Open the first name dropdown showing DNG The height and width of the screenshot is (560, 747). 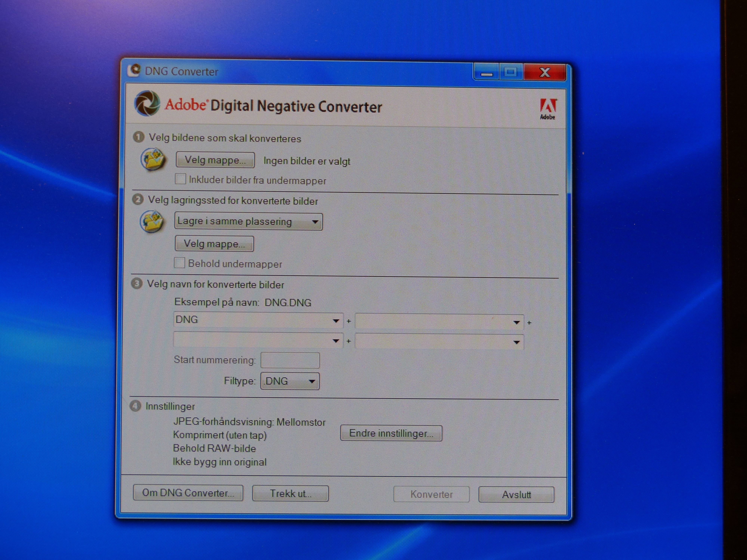[x=258, y=320]
